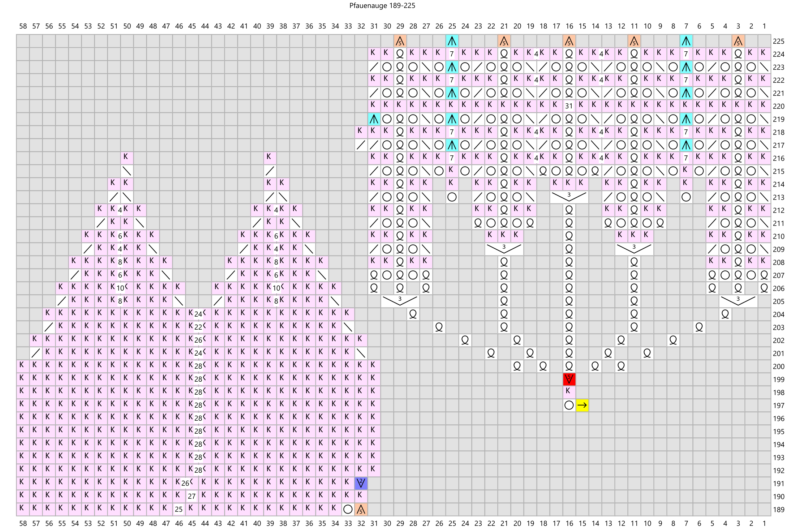Select the cyan symbol at column 25, row 225
The image size is (787, 532).
pyautogui.click(x=452, y=41)
